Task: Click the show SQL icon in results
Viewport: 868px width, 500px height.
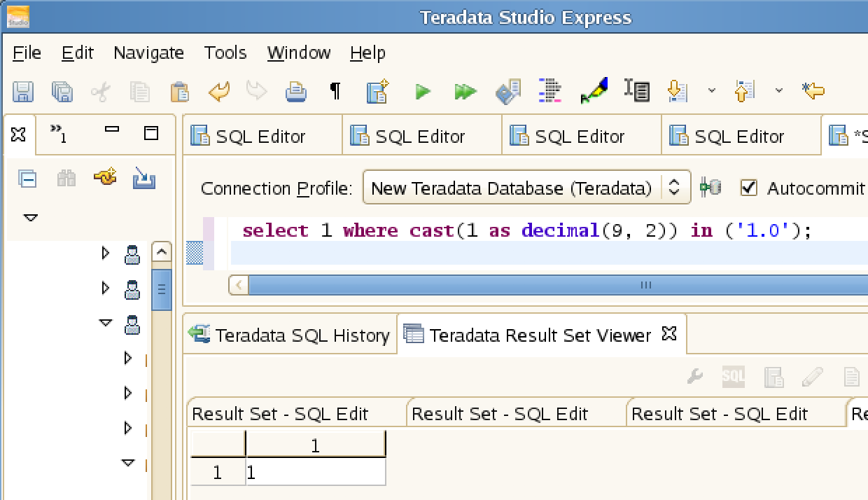Action: coord(734,377)
